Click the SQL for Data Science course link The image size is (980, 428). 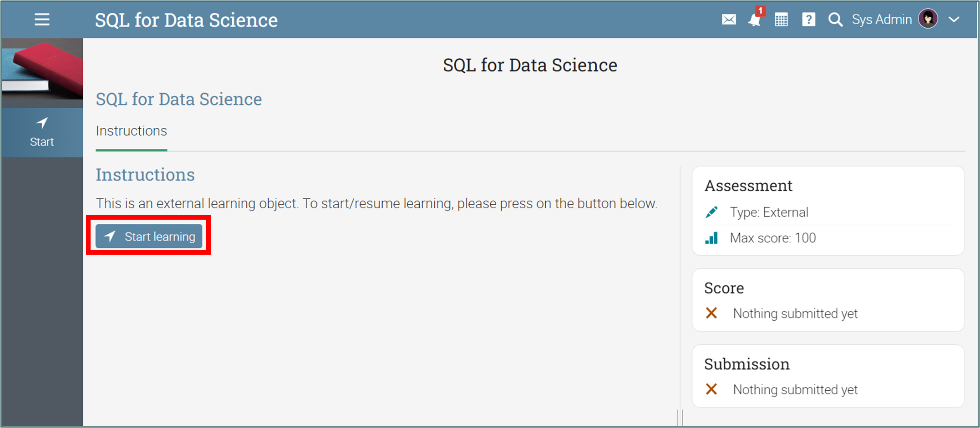pyautogui.click(x=178, y=99)
